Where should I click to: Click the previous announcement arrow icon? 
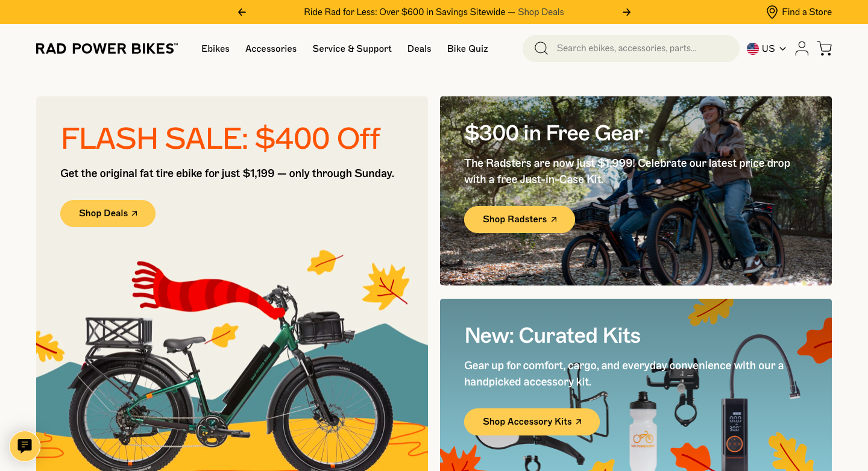(x=242, y=12)
